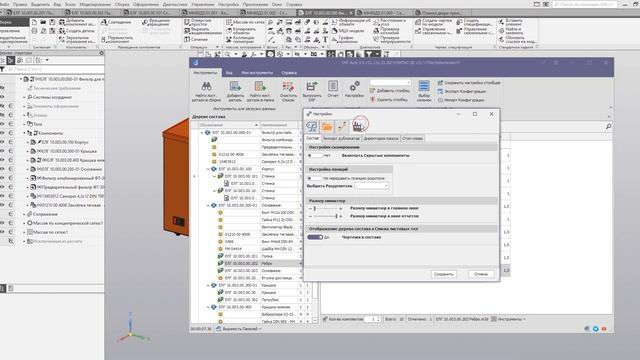This screenshot has width=640, height=360.
Task: Click the Выбор колонок column chooser icon
Action: pos(424,86)
